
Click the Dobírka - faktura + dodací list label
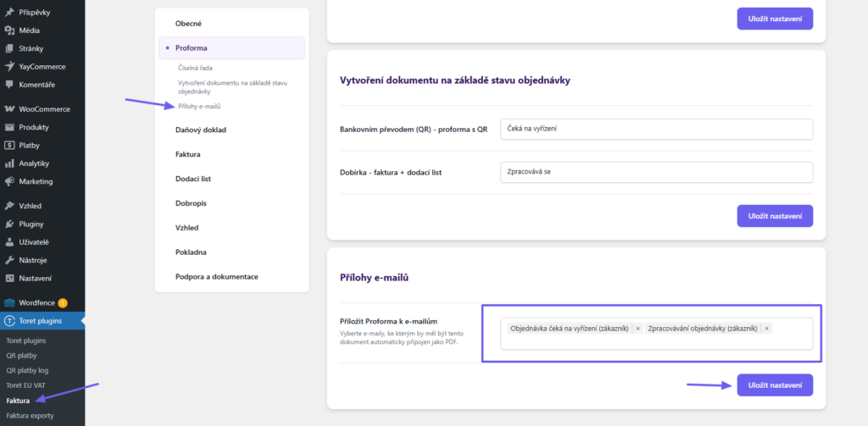click(x=390, y=172)
